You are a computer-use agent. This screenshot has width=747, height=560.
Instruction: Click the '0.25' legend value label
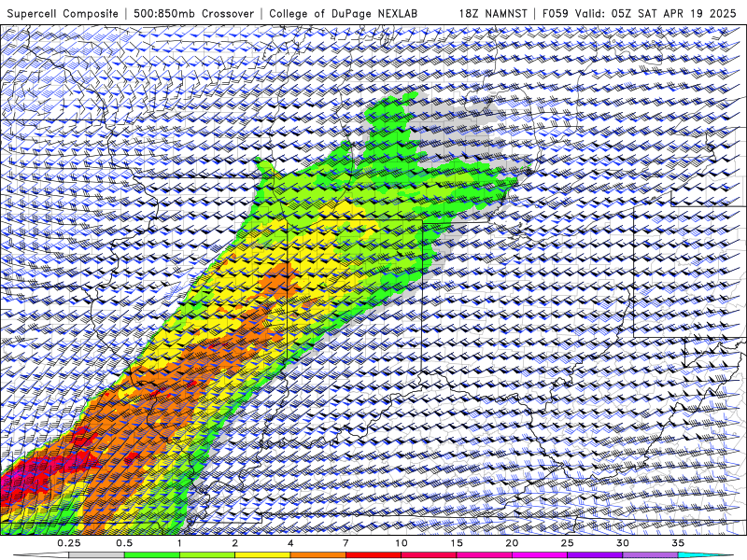click(x=69, y=543)
